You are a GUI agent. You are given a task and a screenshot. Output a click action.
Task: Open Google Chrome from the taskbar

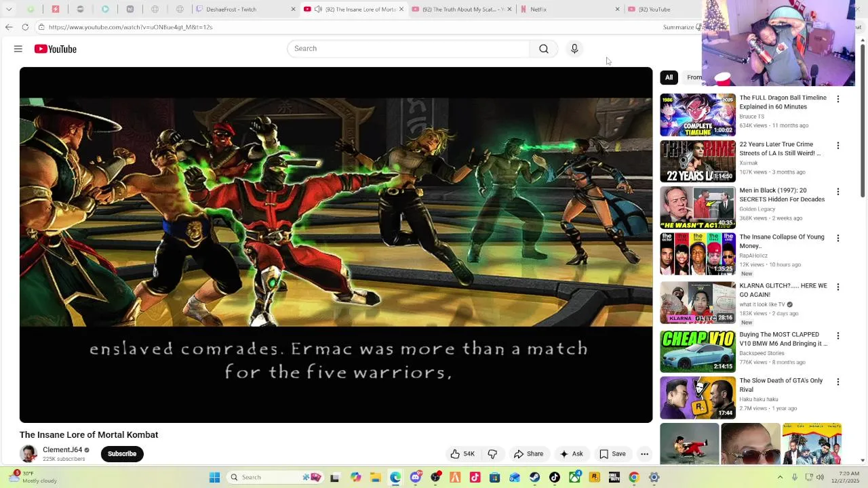point(633,477)
